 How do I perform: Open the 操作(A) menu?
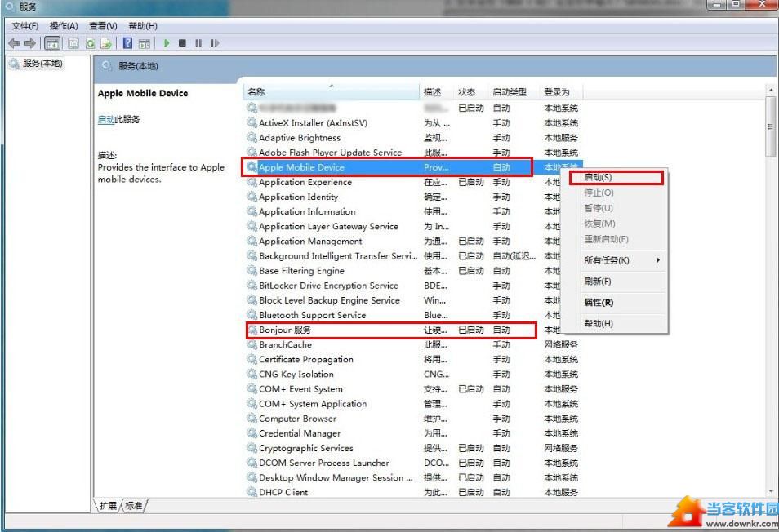[x=64, y=26]
